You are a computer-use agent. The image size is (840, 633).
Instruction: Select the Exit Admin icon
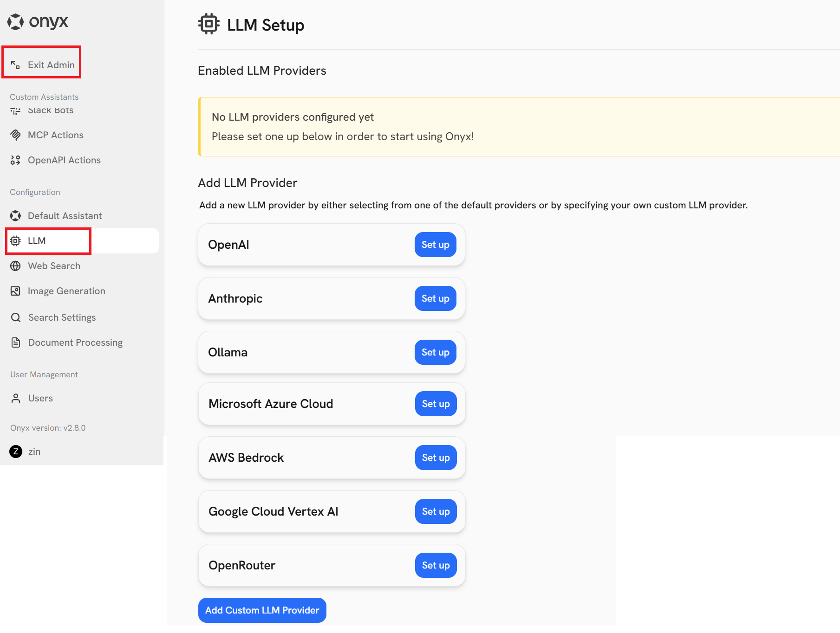[15, 65]
